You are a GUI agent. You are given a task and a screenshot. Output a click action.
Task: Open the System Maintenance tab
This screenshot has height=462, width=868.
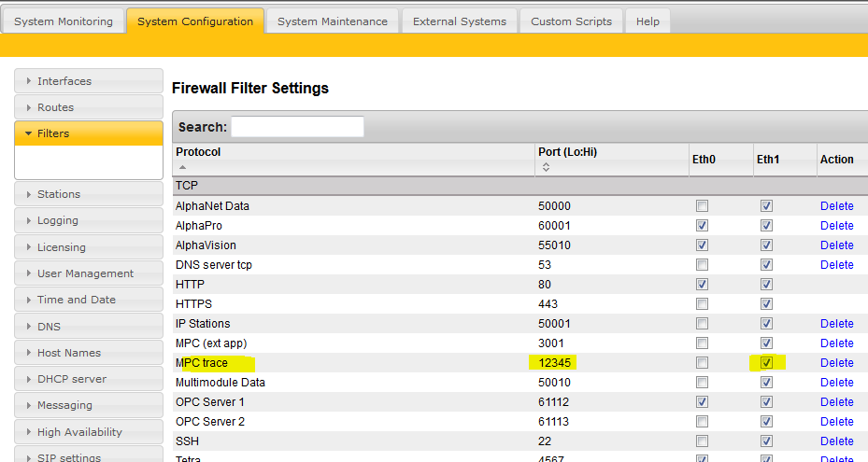point(333,21)
